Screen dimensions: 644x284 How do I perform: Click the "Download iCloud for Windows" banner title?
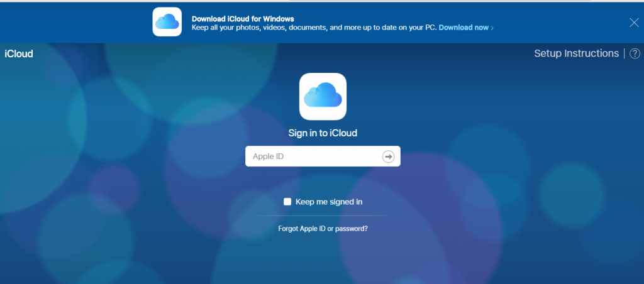[243, 19]
